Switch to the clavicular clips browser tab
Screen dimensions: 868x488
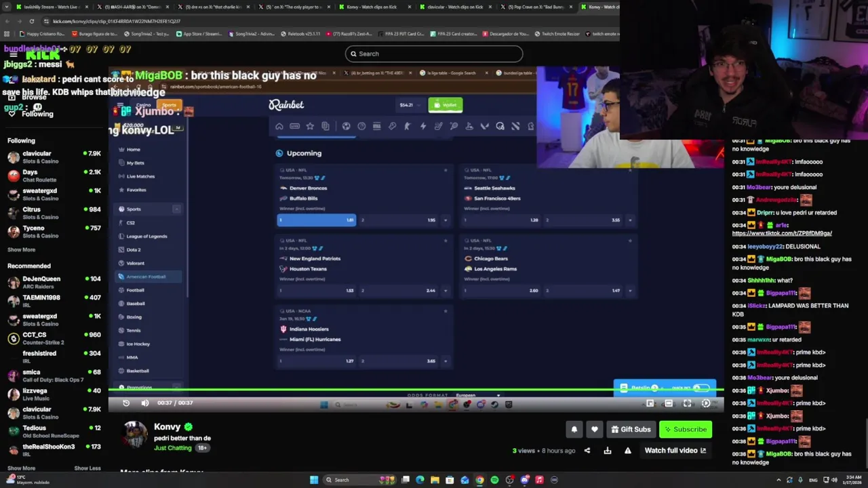tap(454, 7)
